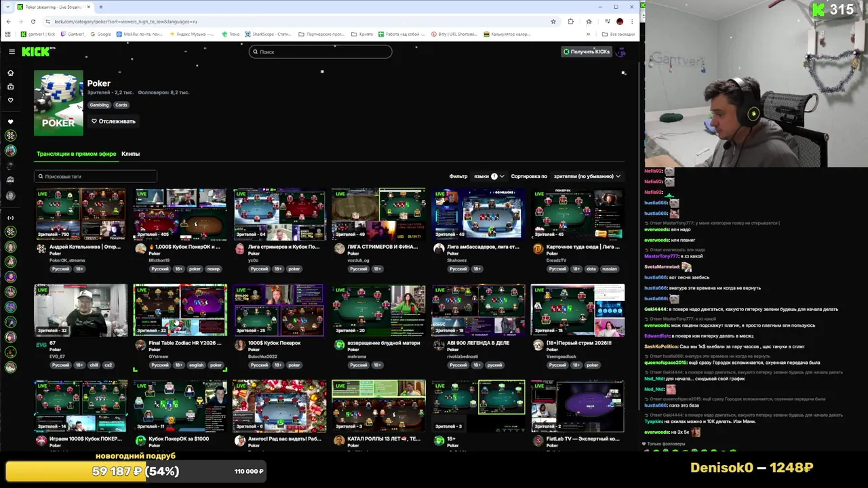The image size is (868, 488).
Task: Go to Home via sidebar house icon
Action: coord(10,73)
